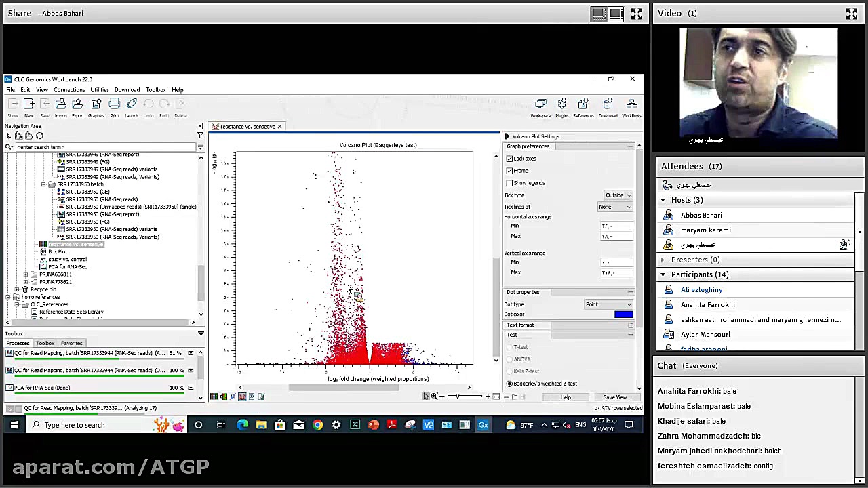
Task: Open the Tick type dropdown
Action: point(618,195)
